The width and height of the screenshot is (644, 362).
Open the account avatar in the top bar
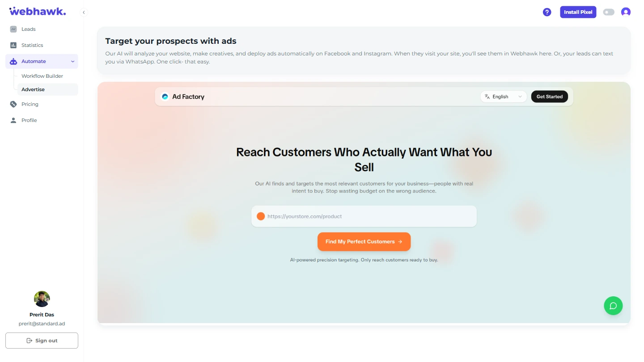click(x=626, y=12)
